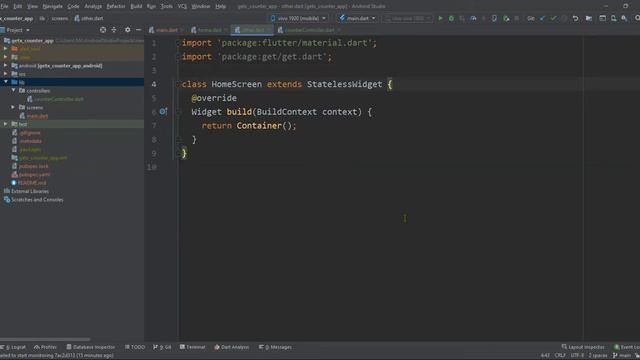Click the override gutter icon on line 6
640x360 pixels.
(x=163, y=111)
